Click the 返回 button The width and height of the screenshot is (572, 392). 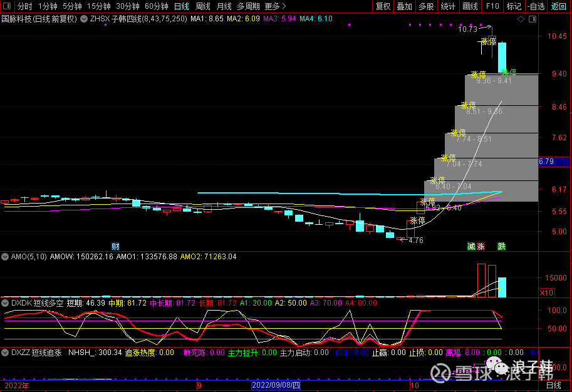tap(558, 6)
